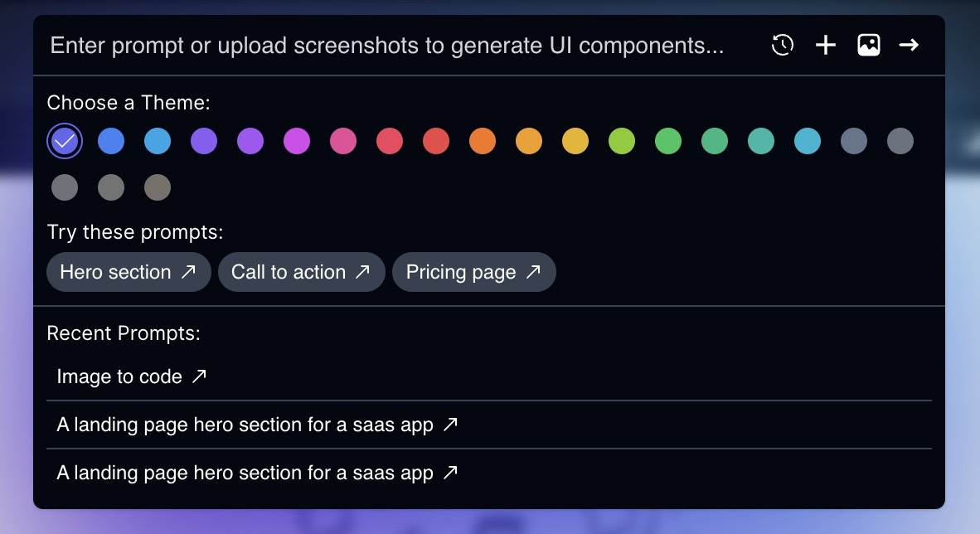Screen dimensions: 980x534
Task: Select the Pricing page prompt chip
Action: 473,272
